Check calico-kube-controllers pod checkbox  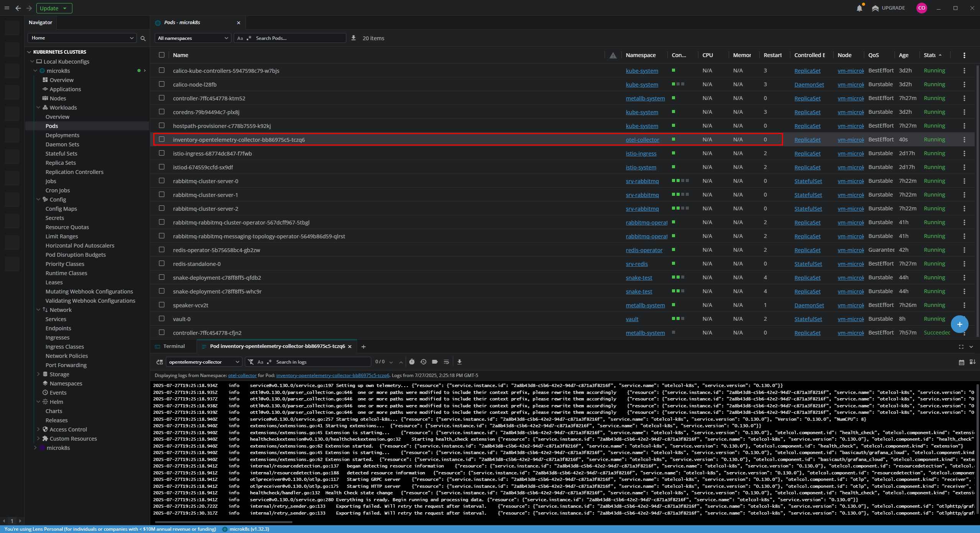[162, 70]
